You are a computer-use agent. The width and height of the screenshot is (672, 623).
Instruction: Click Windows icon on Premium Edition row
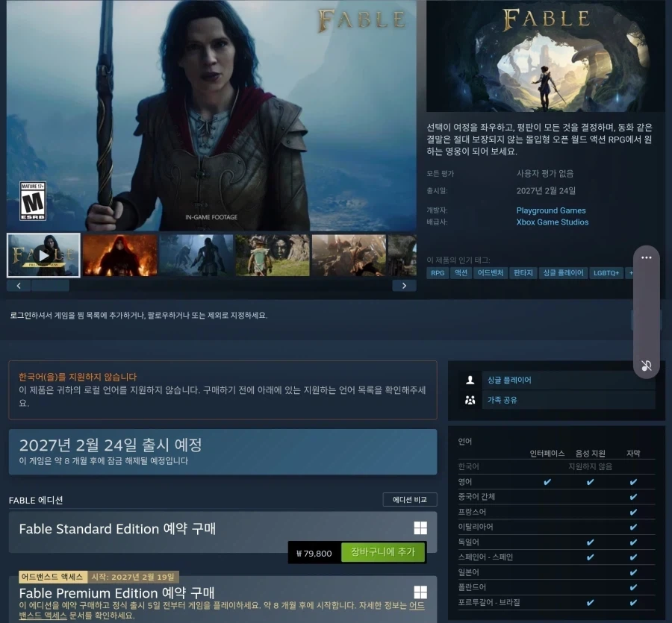420,592
